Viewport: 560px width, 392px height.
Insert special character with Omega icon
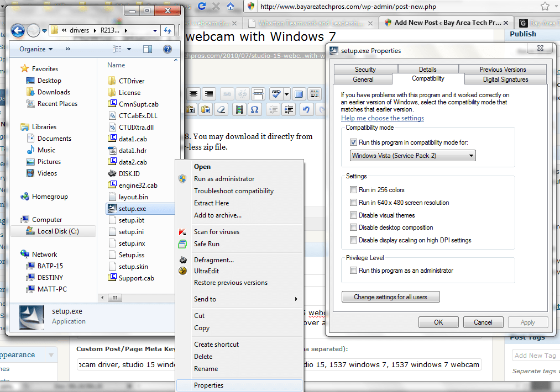(x=254, y=109)
